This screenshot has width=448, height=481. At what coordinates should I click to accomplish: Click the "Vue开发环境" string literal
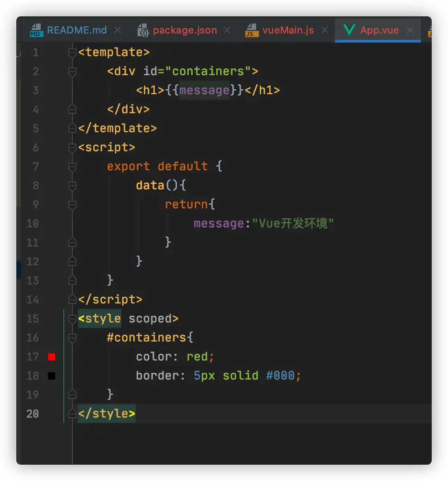pos(293,224)
